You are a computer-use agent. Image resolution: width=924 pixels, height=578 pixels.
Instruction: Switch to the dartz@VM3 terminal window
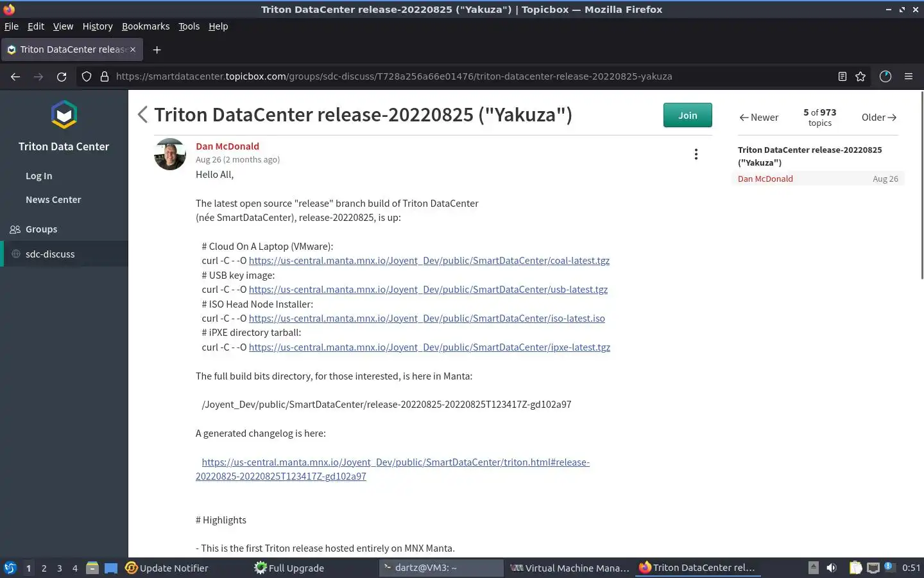pyautogui.click(x=441, y=568)
